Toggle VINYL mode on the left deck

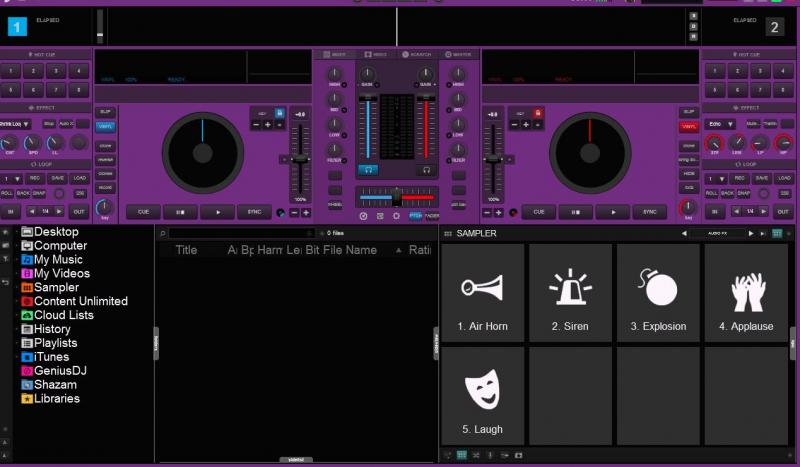[x=105, y=127]
